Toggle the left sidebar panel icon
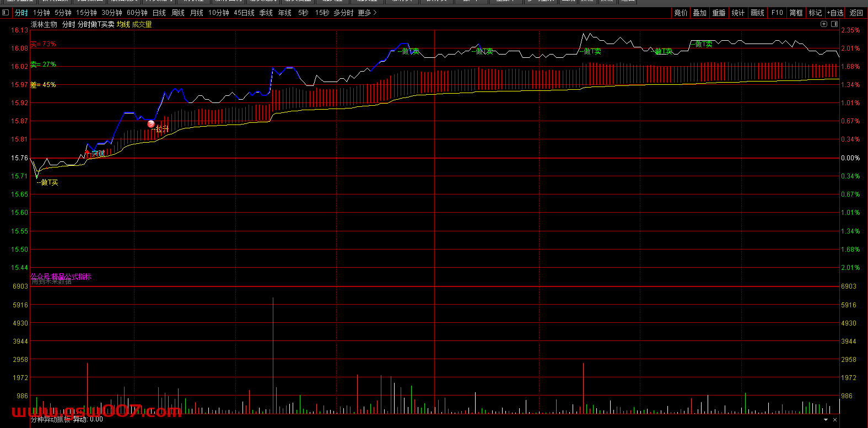The image size is (868, 428). 6,13
